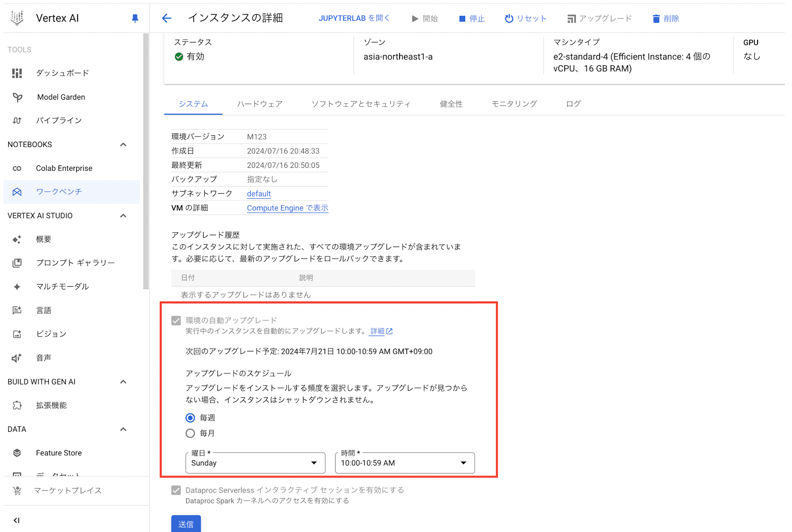Viewport: 792px width, 532px height.
Task: Click the Vertex AI logo icon
Action: [17, 18]
